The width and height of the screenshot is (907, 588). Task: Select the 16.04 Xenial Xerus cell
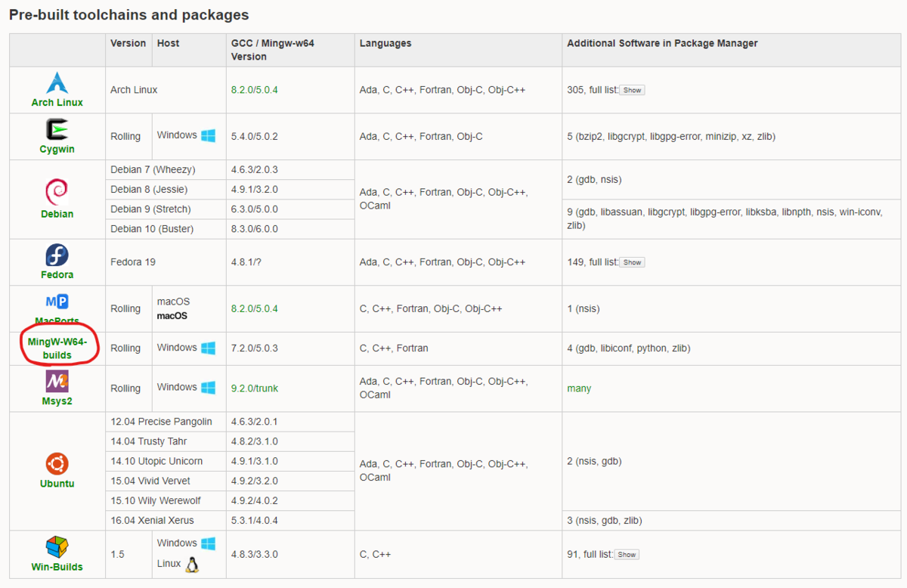point(166,520)
